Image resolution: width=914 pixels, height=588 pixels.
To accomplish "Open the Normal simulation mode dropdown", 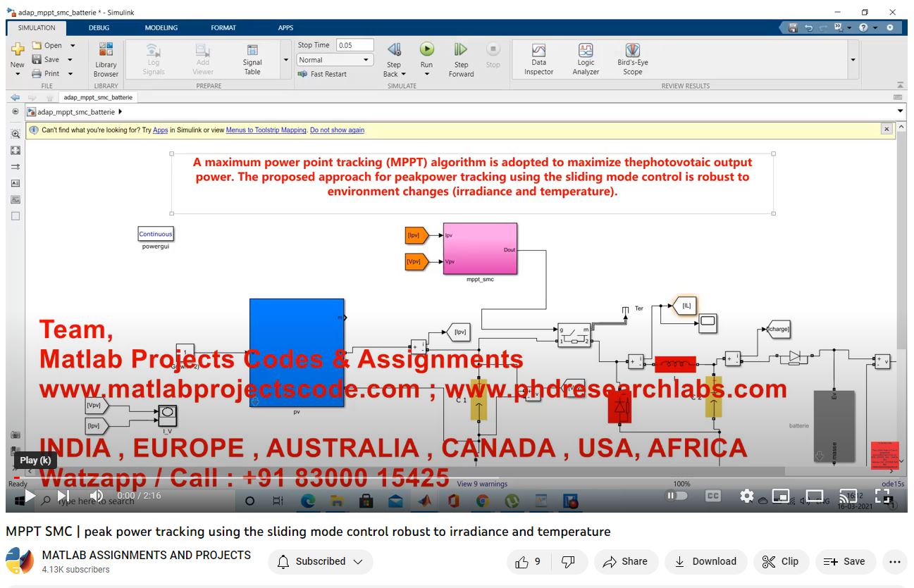I will pos(335,60).
